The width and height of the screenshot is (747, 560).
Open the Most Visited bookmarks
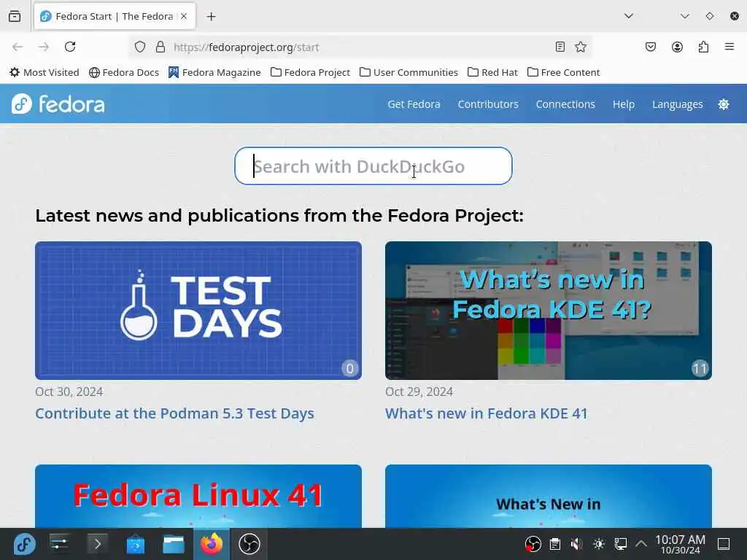click(x=44, y=72)
